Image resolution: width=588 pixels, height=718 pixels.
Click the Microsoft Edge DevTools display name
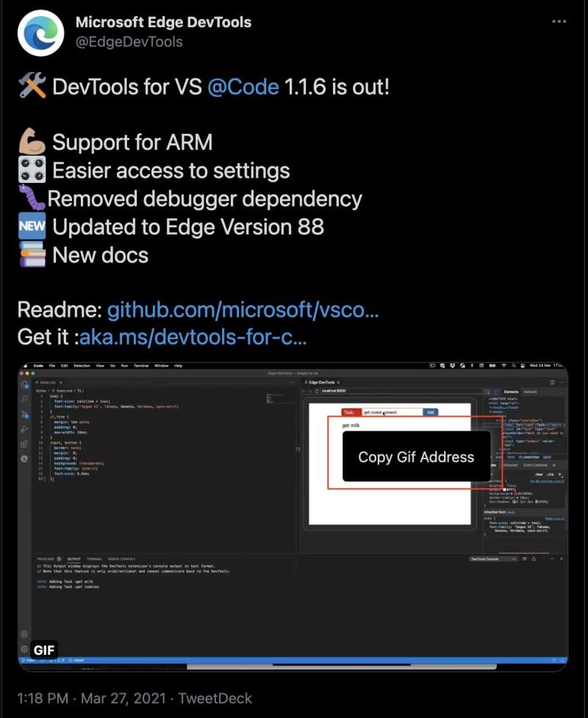163,22
